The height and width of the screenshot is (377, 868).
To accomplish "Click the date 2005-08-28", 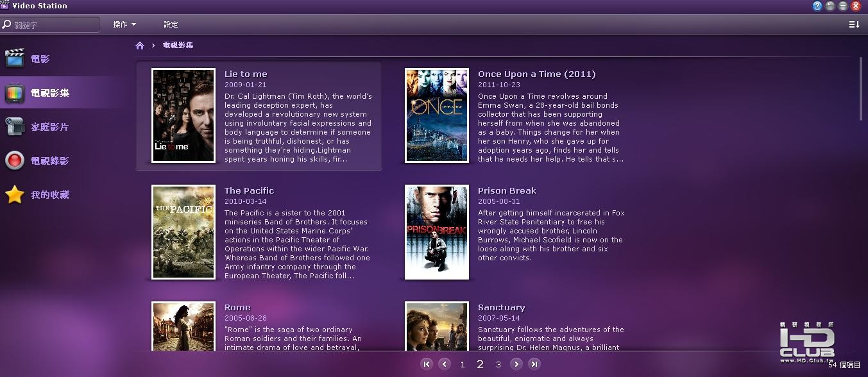I will tap(246, 318).
